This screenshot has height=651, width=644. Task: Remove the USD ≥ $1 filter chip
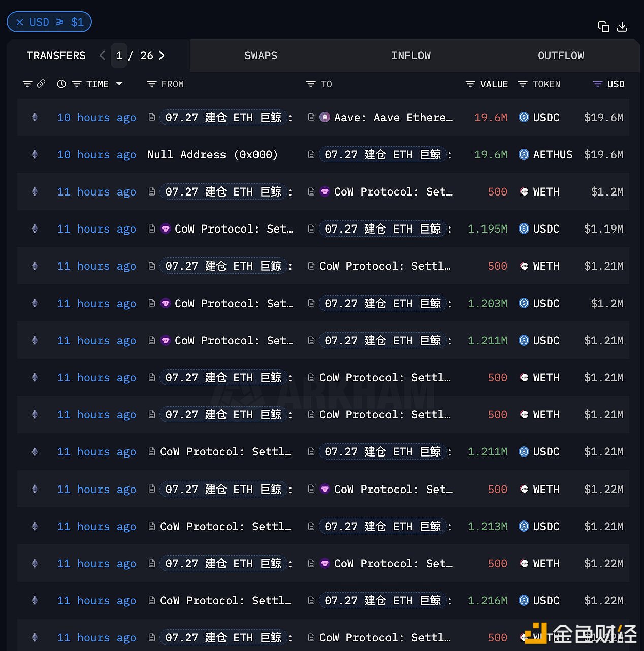19,22
